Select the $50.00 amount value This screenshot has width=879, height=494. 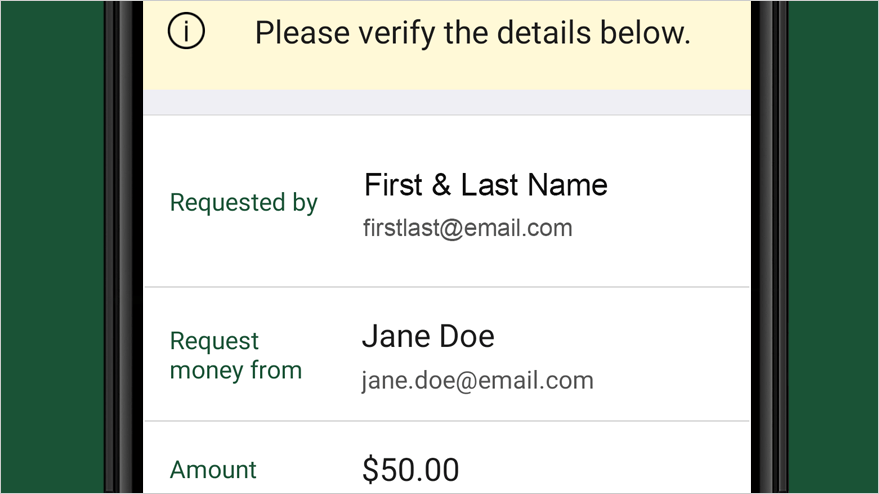click(410, 470)
